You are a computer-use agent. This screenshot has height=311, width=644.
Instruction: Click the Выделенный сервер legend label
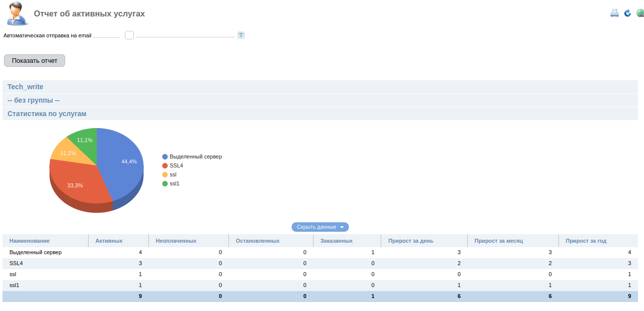pyautogui.click(x=196, y=156)
